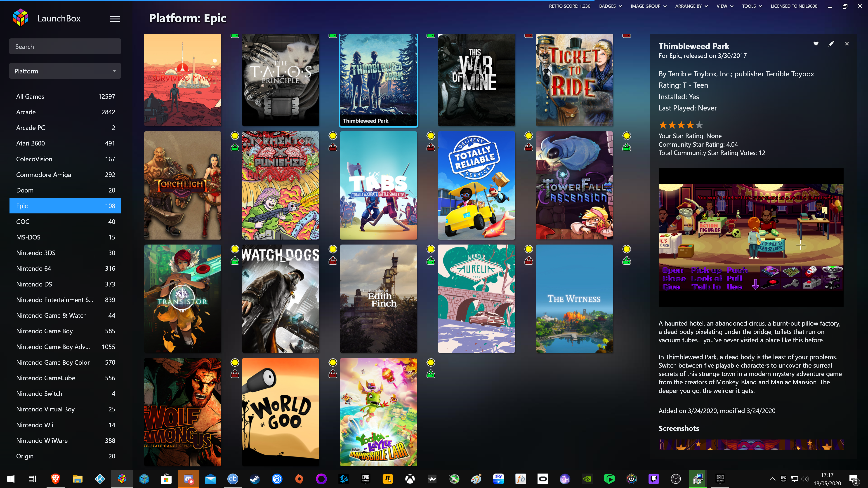Viewport: 868px width, 488px height.
Task: Expand the BADGES menu
Action: click(610, 6)
